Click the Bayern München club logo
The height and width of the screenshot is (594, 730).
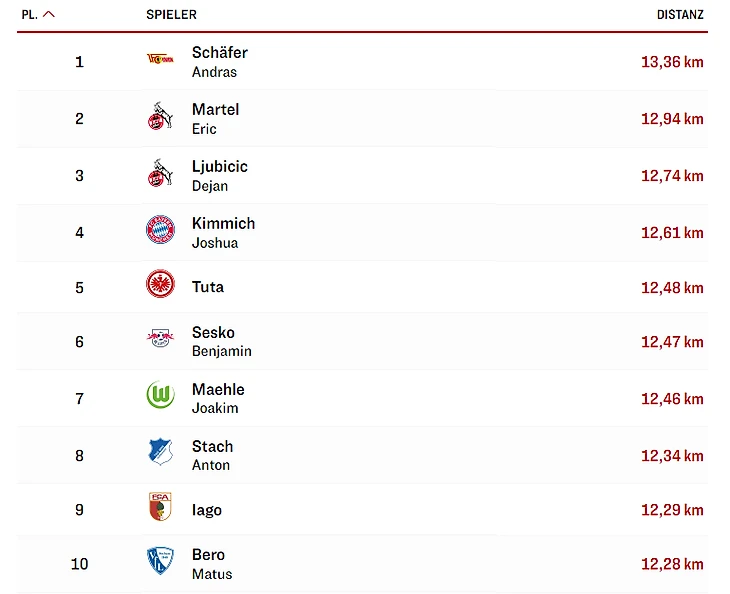click(x=160, y=232)
